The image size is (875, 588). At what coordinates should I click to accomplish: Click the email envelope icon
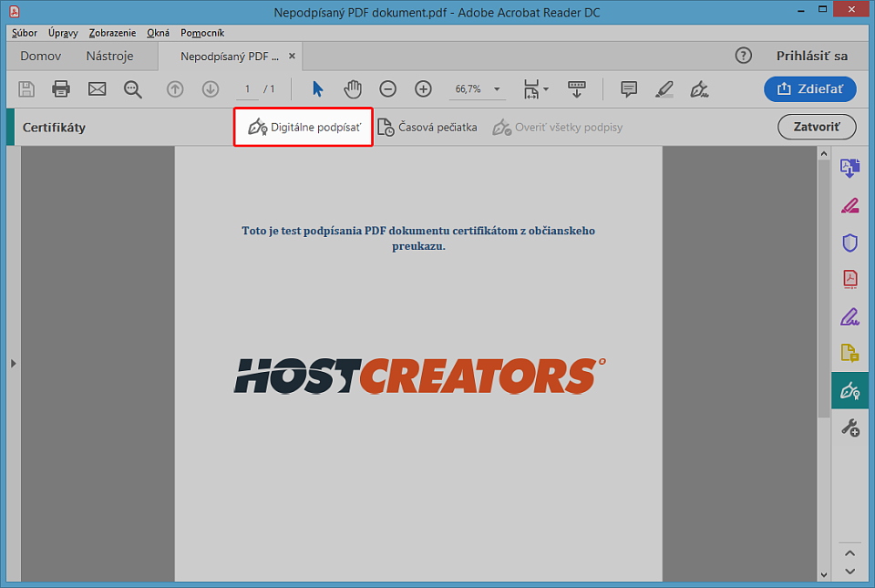coord(98,88)
